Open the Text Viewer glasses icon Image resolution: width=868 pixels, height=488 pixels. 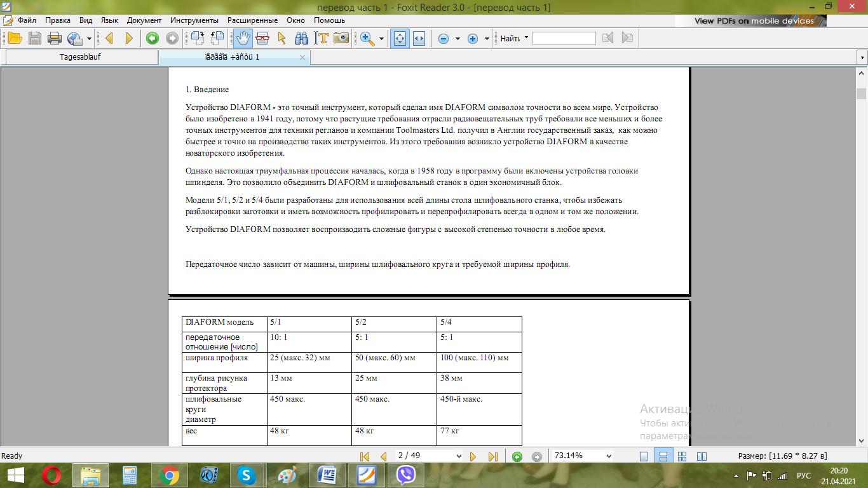[262, 38]
